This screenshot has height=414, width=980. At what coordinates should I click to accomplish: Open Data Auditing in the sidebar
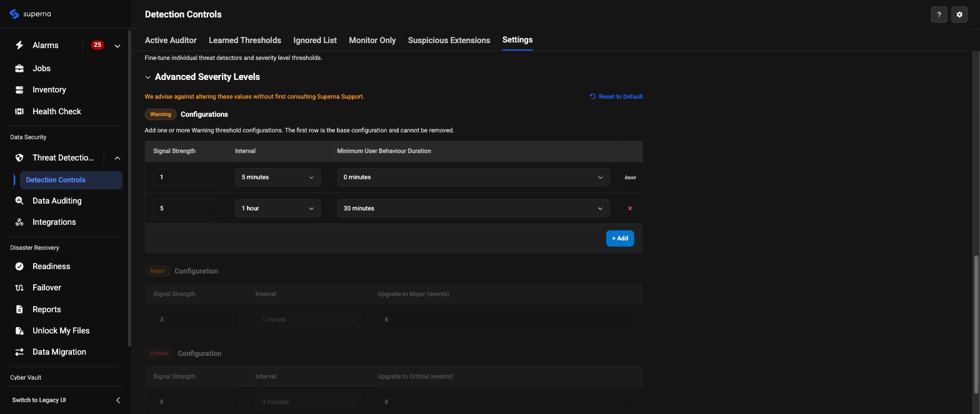57,201
